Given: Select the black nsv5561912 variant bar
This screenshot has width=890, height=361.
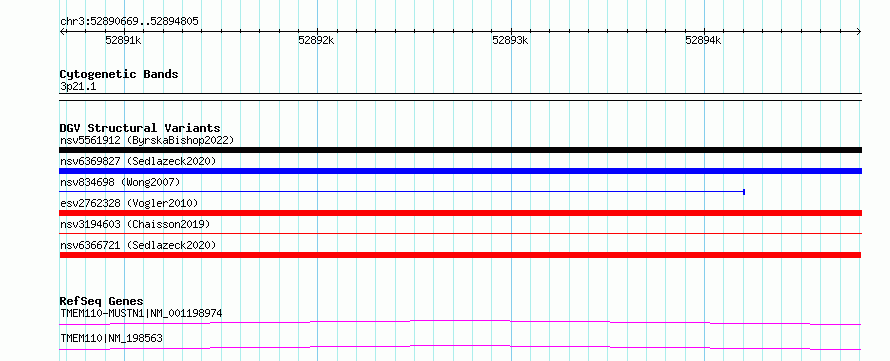Looking at the screenshot, I should pos(460,150).
